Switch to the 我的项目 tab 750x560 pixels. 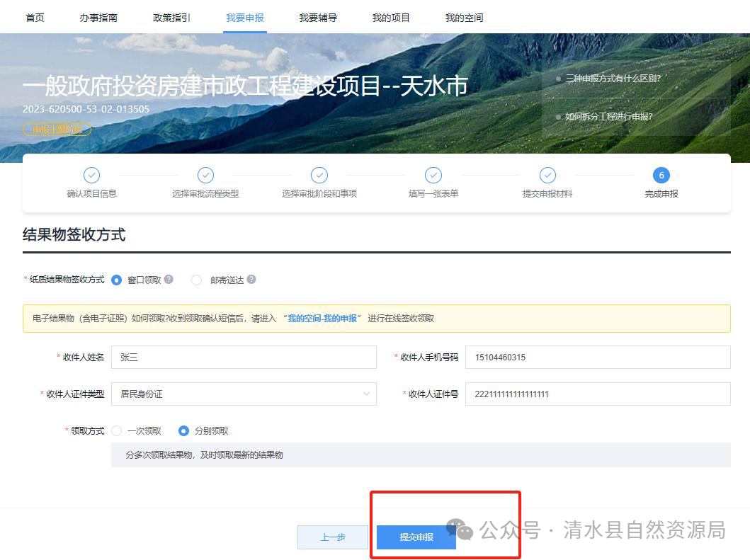pyautogui.click(x=391, y=16)
